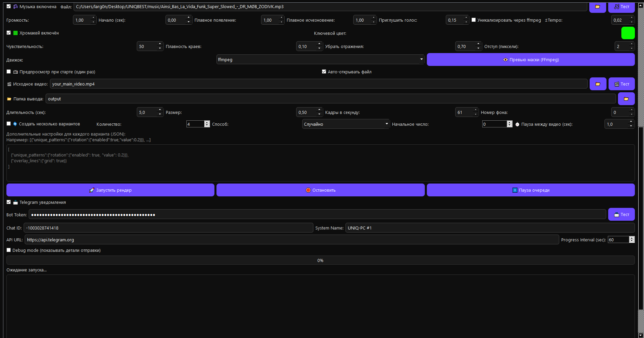Open the Движок ffmpeg dropdown

pos(320,60)
